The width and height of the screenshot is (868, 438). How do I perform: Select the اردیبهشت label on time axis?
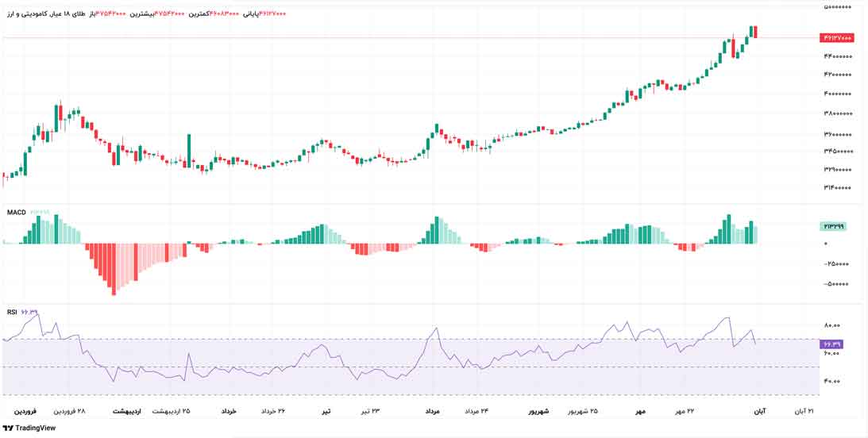[126, 412]
